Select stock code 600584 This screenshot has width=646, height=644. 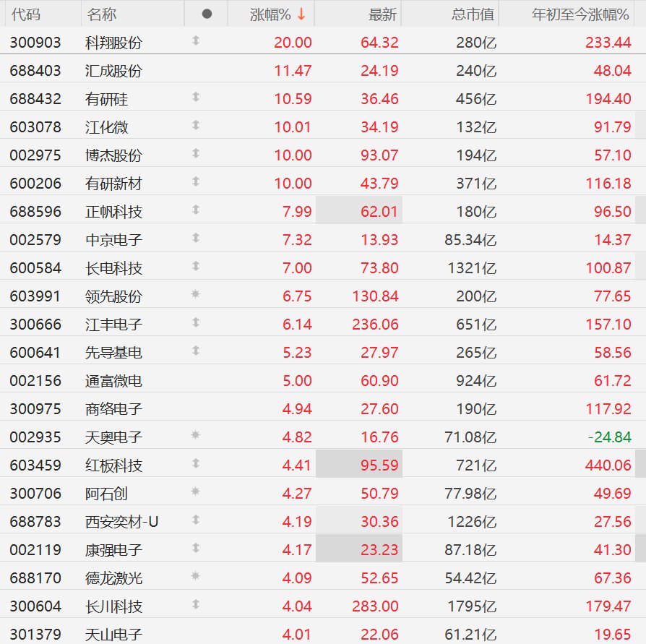pos(35,268)
